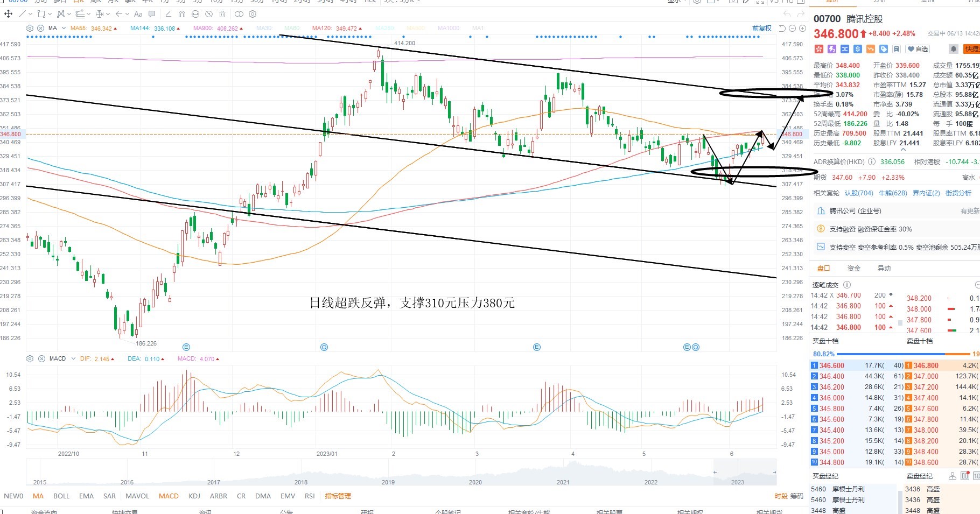Click the blue dollar sign icon
Screen dimensions: 980x514
click(x=858, y=49)
